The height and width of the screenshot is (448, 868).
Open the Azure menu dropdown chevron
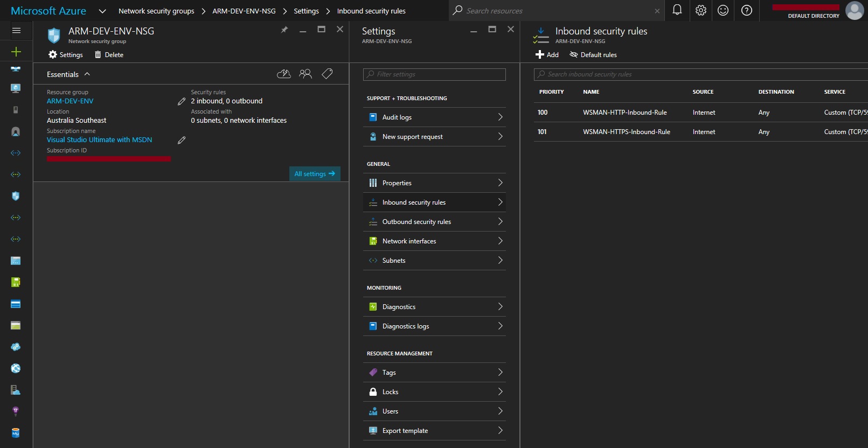click(102, 11)
